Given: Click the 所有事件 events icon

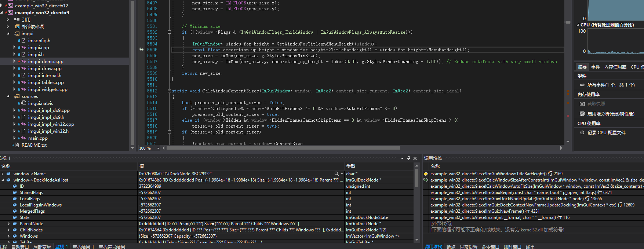Looking at the screenshot, I should pyautogui.click(x=582, y=85).
